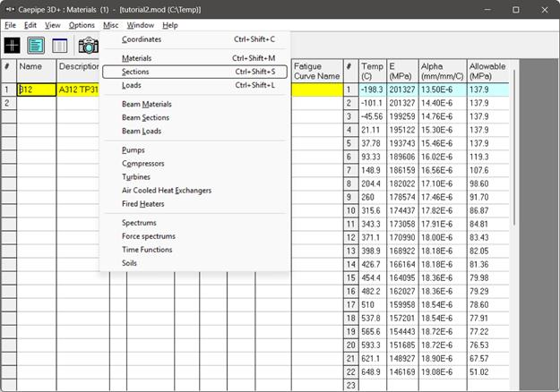Select allowable value 107.6
The image size is (560, 392).
coord(487,170)
